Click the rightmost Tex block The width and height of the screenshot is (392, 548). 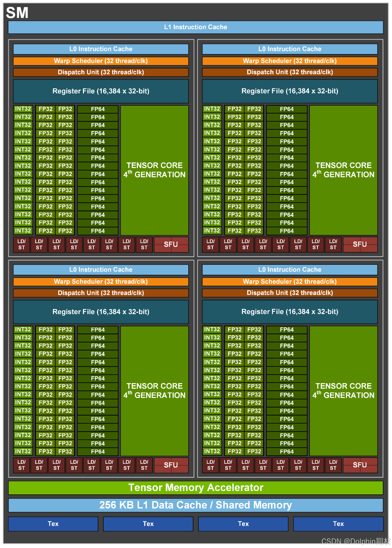(338, 524)
